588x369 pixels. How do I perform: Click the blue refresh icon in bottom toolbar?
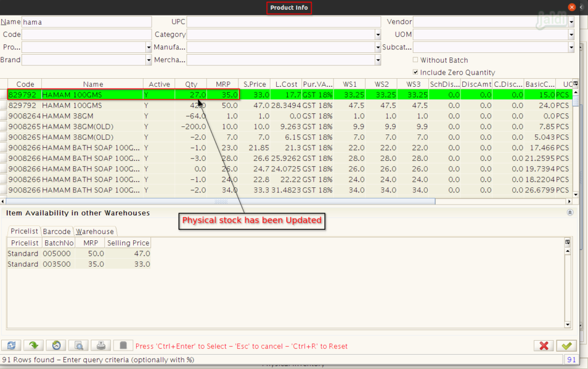click(x=11, y=345)
